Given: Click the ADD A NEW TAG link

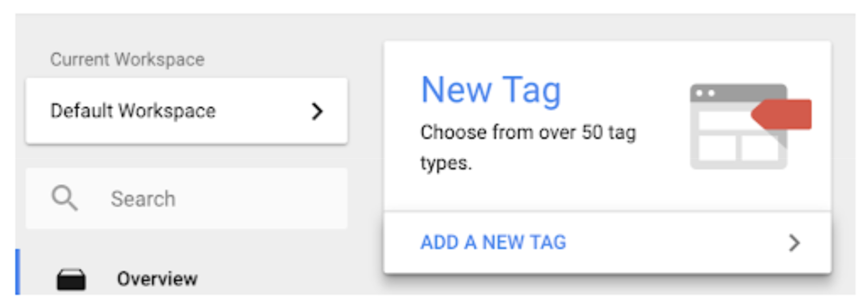Looking at the screenshot, I should 493,243.
